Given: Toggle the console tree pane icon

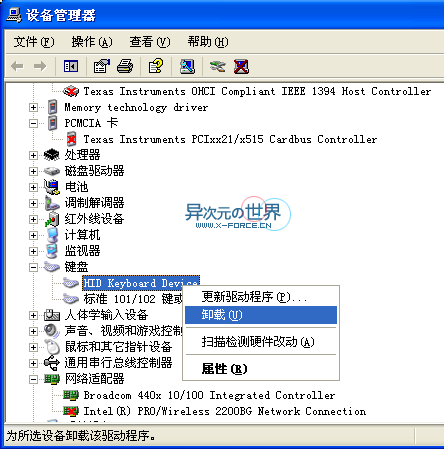Looking at the screenshot, I should pos(71,66).
